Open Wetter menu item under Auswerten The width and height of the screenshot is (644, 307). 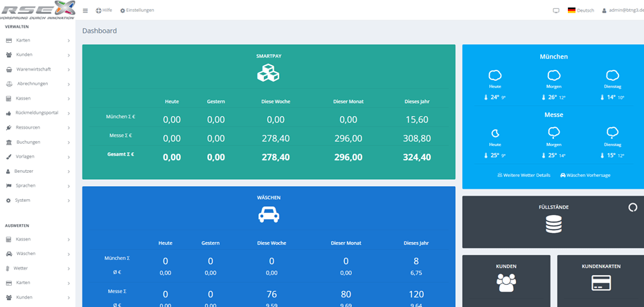(37, 268)
